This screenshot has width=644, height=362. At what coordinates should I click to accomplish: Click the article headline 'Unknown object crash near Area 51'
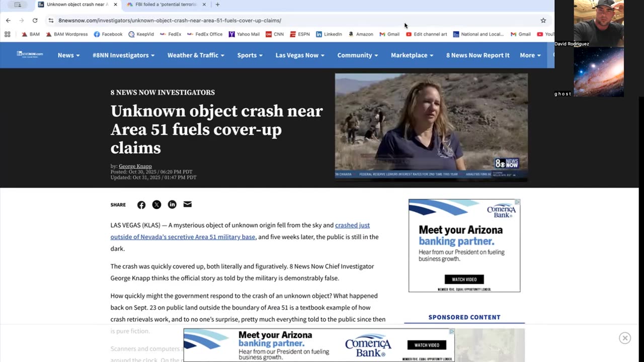pyautogui.click(x=217, y=130)
